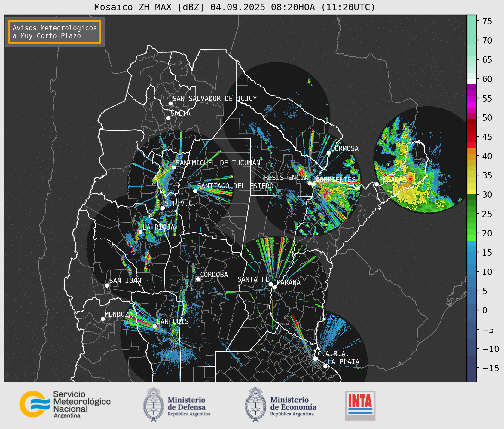Click the Santa Fe city marker
Viewport: 504px width, 429px height.
(x=271, y=284)
